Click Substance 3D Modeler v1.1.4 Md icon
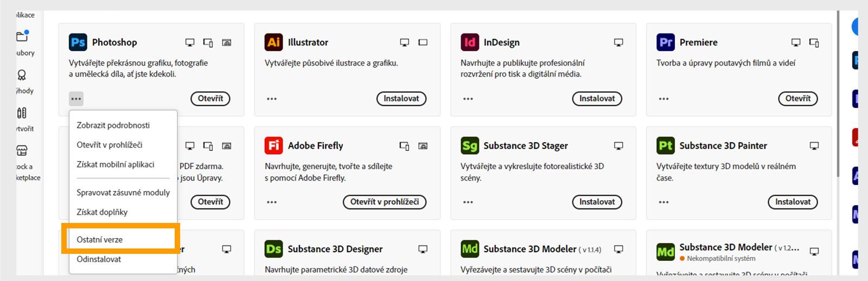The width and height of the screenshot is (868, 281). 470,249
